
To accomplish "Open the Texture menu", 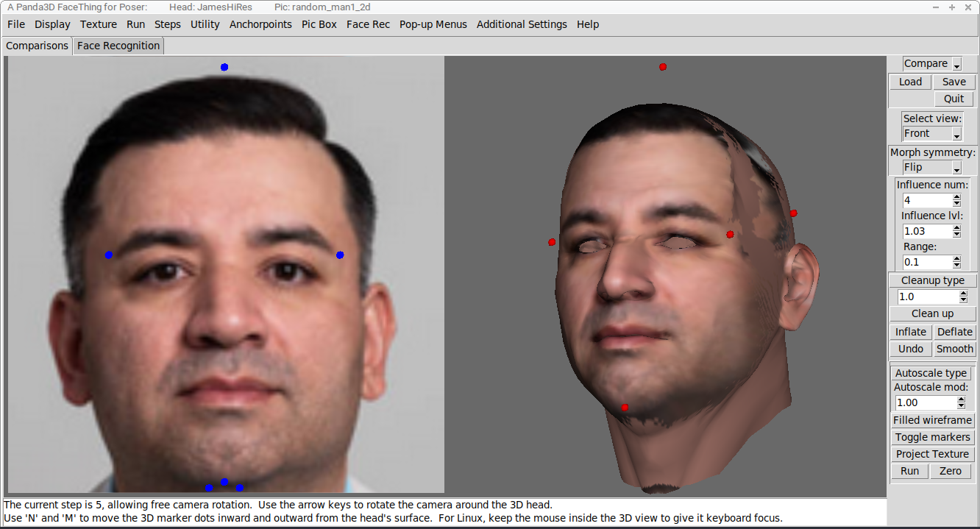I will 99,24.
